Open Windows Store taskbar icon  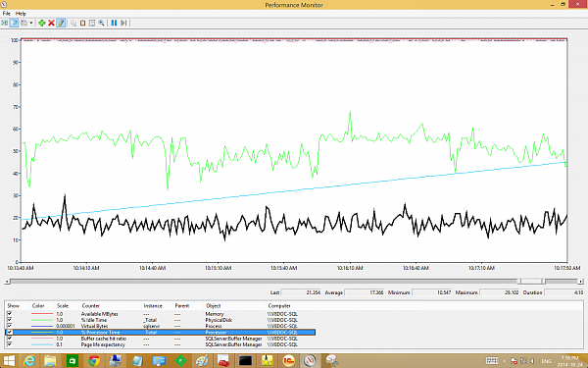(72, 361)
